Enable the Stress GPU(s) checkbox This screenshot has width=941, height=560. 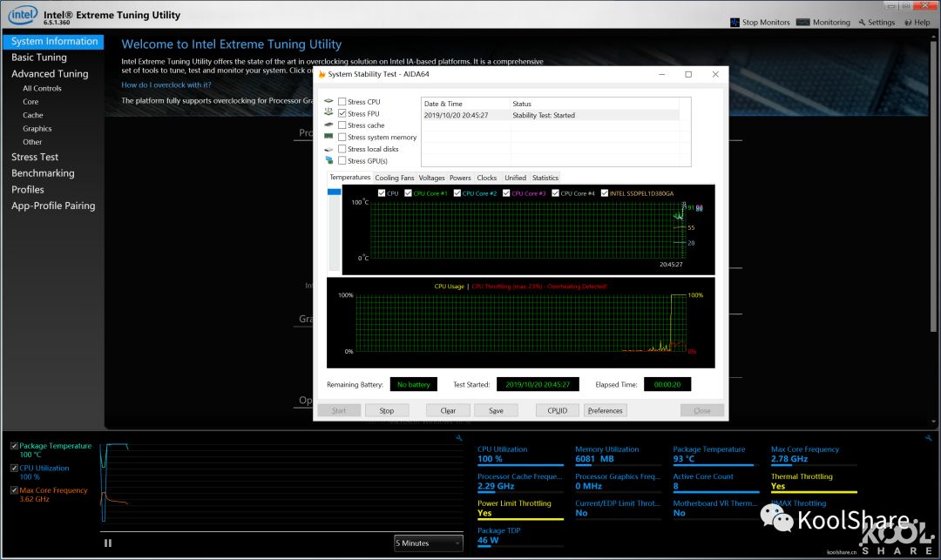pyautogui.click(x=342, y=160)
